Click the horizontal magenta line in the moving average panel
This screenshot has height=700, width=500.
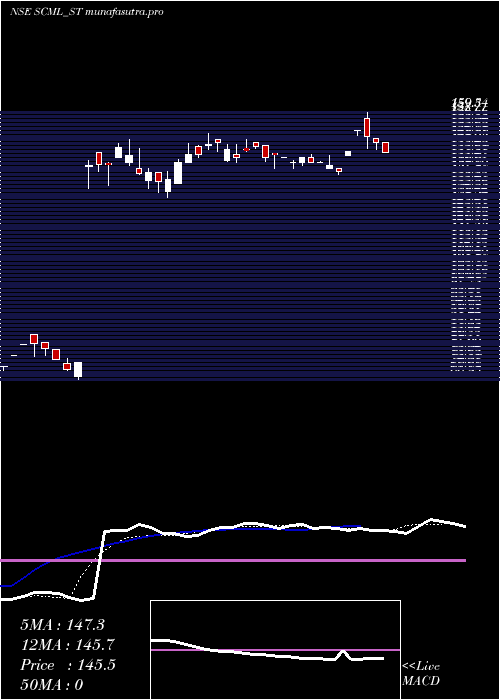(x=233, y=560)
